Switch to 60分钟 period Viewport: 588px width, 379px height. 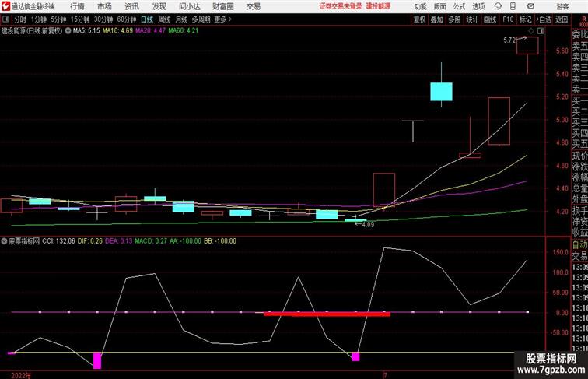click(x=127, y=19)
